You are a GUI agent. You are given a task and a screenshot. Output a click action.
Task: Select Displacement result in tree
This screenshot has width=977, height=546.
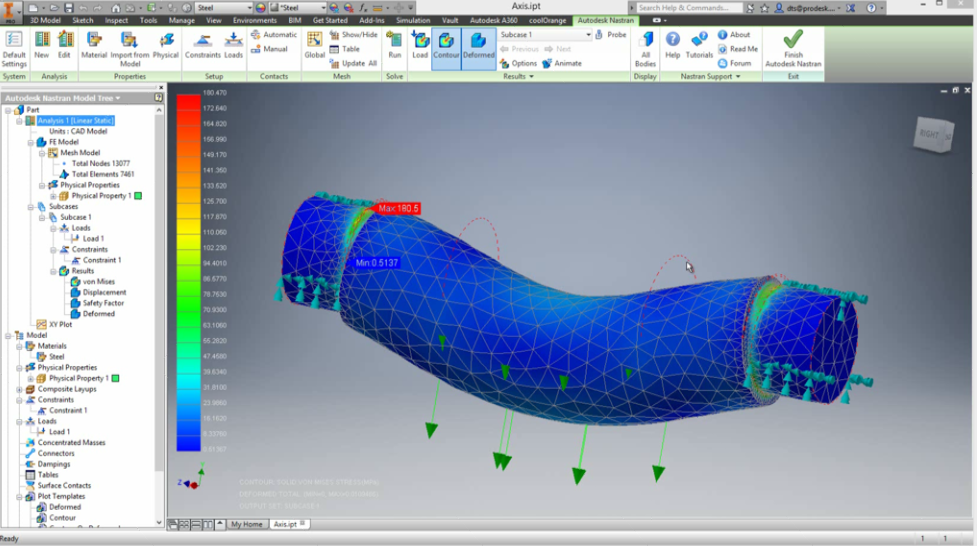pos(104,292)
